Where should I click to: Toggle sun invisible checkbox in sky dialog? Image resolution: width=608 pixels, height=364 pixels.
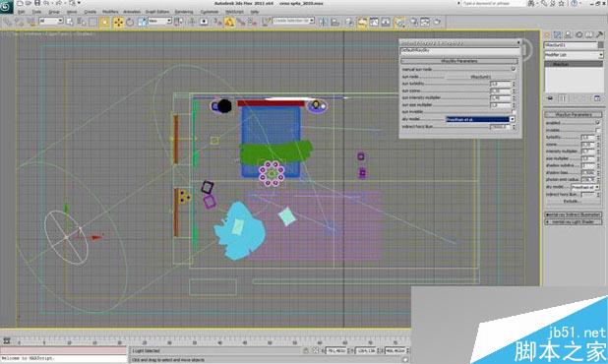click(513, 111)
